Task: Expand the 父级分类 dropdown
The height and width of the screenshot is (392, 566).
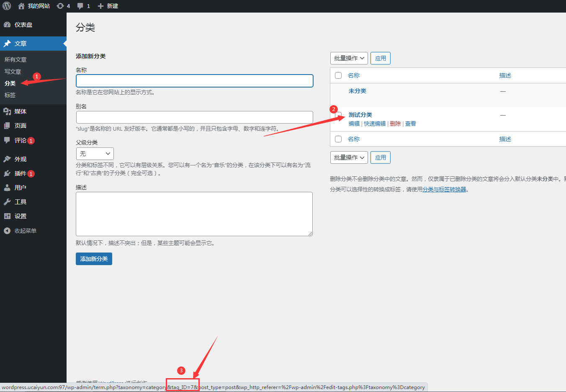Action: (95, 154)
